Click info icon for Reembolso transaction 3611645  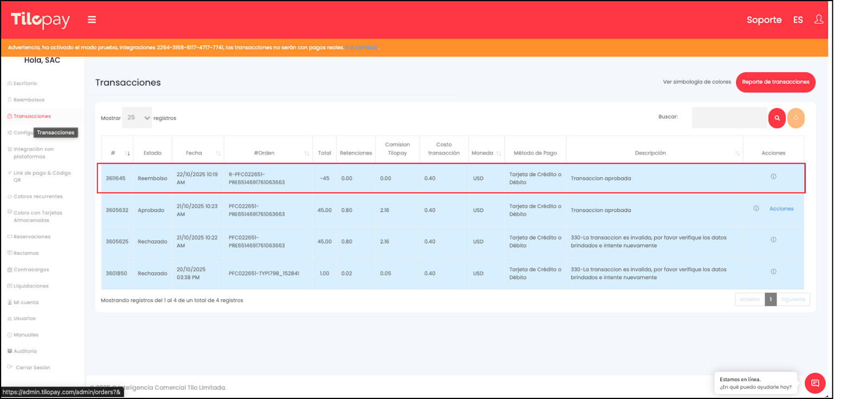773,177
